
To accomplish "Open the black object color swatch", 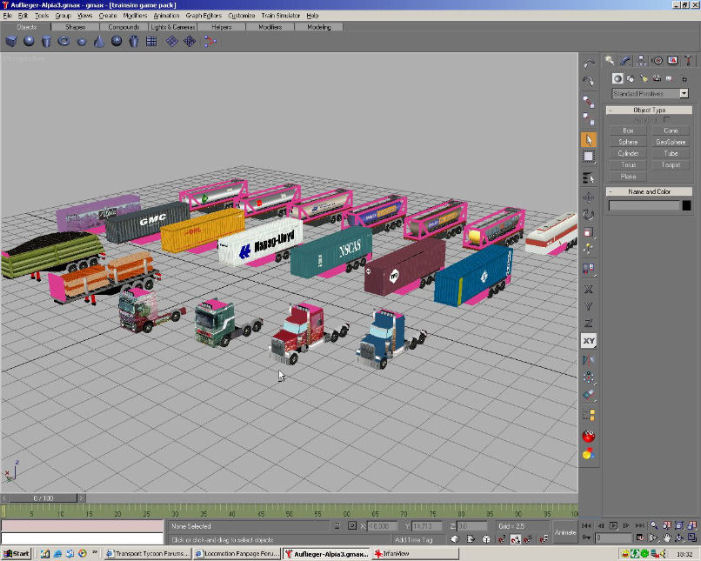I will (x=687, y=205).
